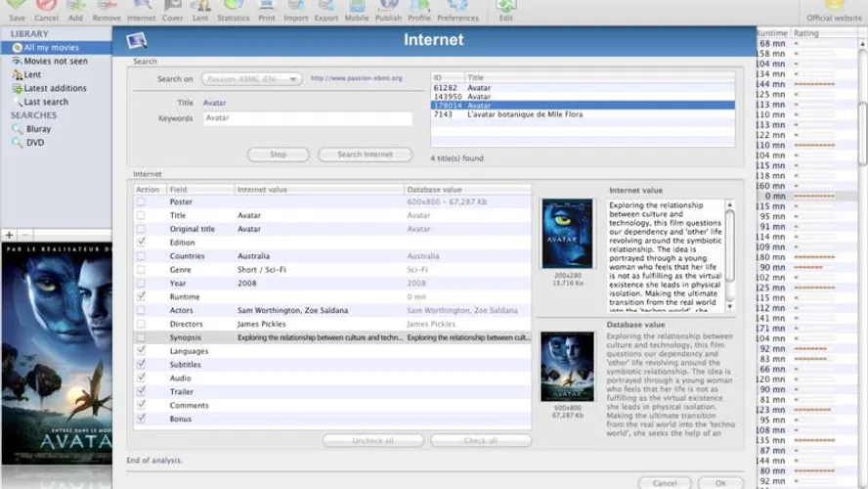This screenshot has height=489, width=868.
Task: Click the Internet value column header
Action: (319, 190)
